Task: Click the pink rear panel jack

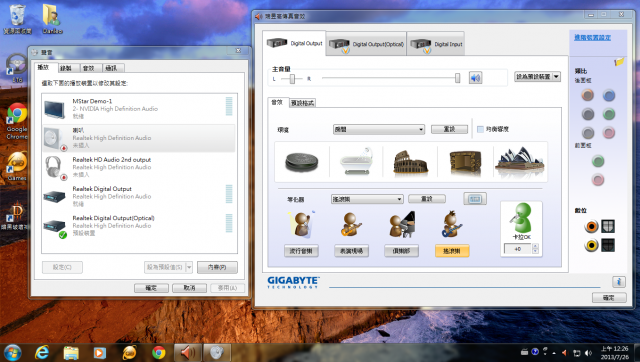Action: (x=609, y=133)
